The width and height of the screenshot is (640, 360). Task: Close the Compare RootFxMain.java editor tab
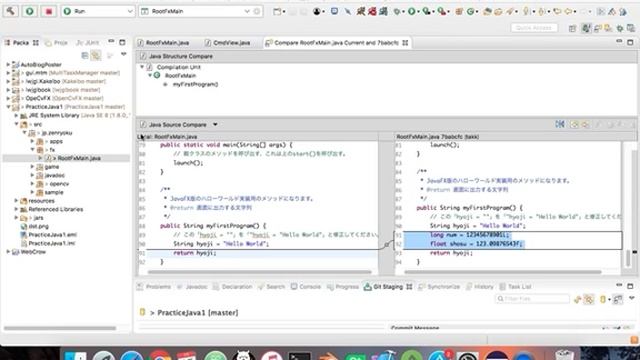[405, 42]
